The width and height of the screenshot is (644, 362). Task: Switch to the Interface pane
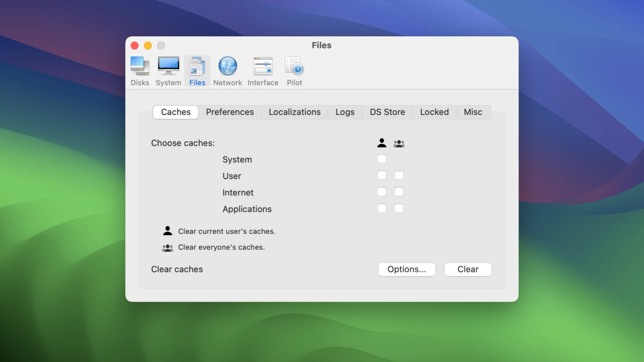pyautogui.click(x=263, y=71)
